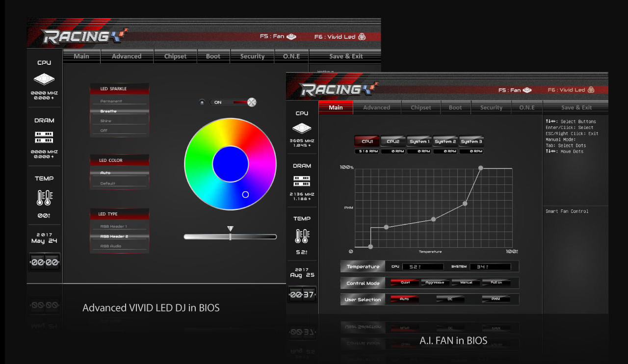The height and width of the screenshot is (364, 628).
Task: Select the CPU1 fan button
Action: click(367, 141)
